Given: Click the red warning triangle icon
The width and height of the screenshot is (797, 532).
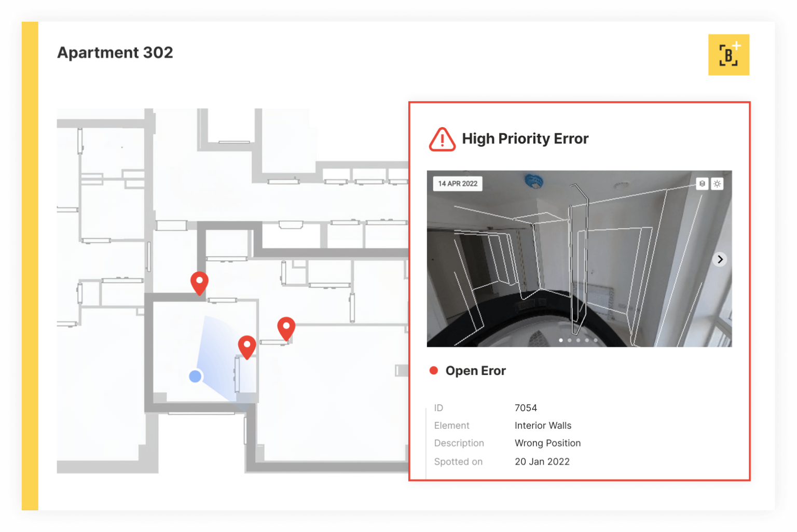Looking at the screenshot, I should click(442, 139).
